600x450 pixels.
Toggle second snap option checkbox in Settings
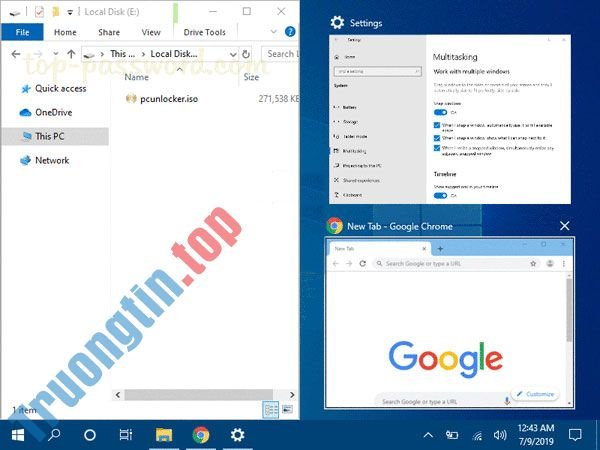pos(437,138)
